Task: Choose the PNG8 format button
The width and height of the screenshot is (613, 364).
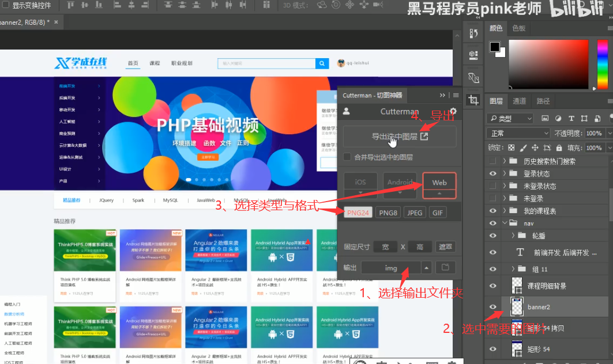Action: tap(388, 213)
